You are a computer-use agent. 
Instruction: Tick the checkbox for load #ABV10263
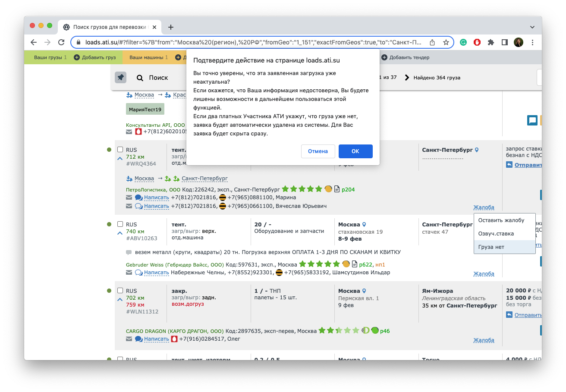point(120,224)
